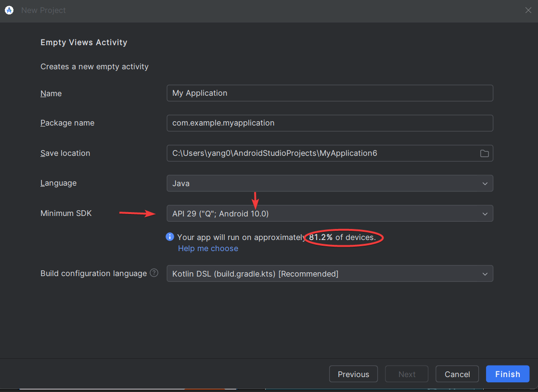538x392 pixels.
Task: Click the Build configuration language label
Action: click(x=94, y=273)
